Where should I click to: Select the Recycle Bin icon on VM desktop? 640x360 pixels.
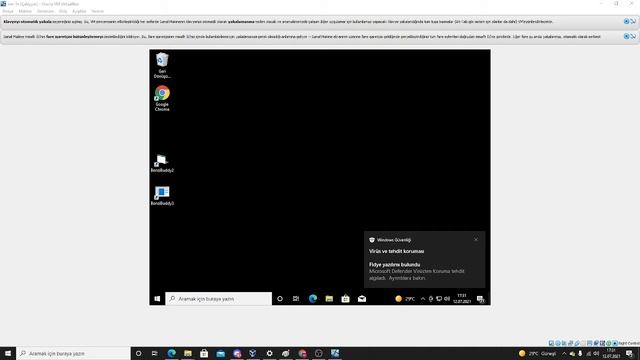point(162,65)
